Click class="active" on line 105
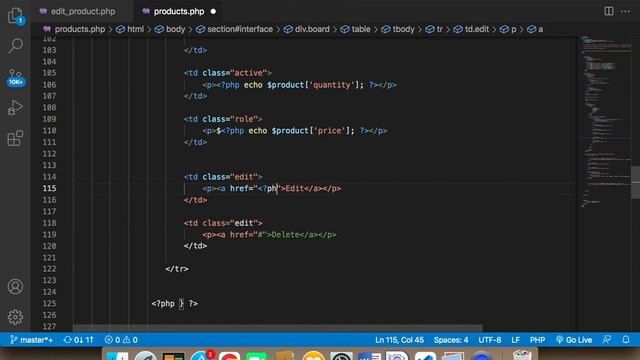The image size is (640, 360). (x=235, y=73)
